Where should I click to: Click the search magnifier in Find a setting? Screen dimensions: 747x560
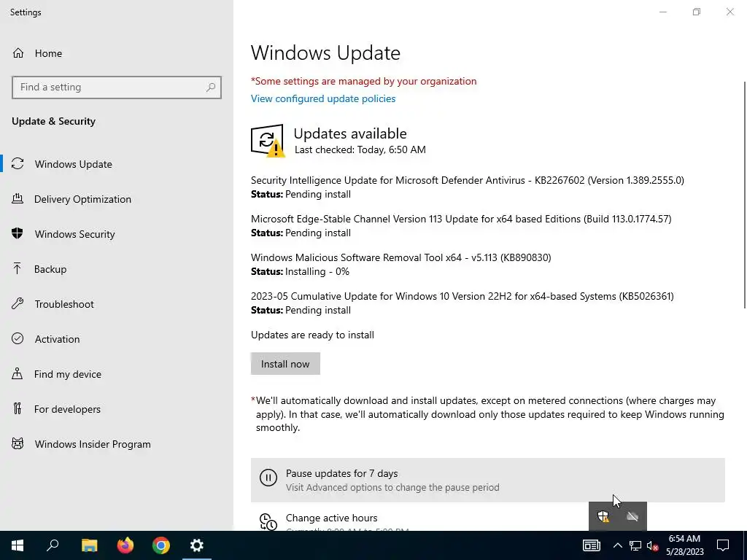pyautogui.click(x=211, y=87)
